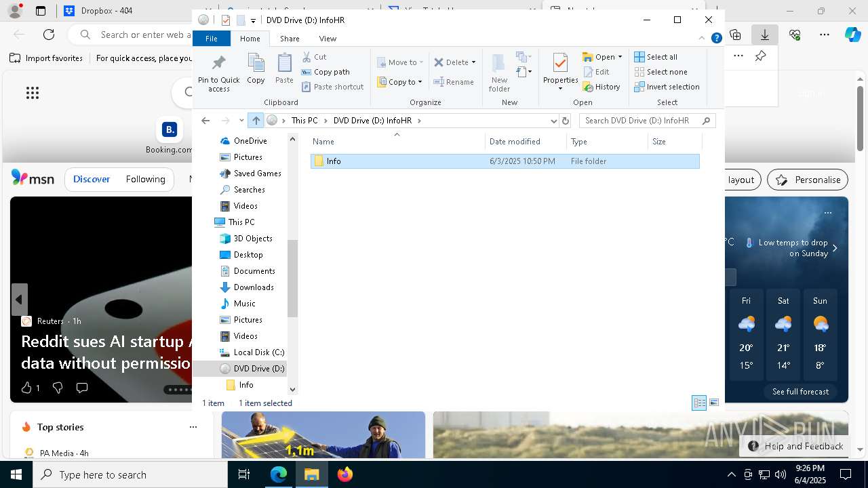Switch to details view icon in status bar

699,403
